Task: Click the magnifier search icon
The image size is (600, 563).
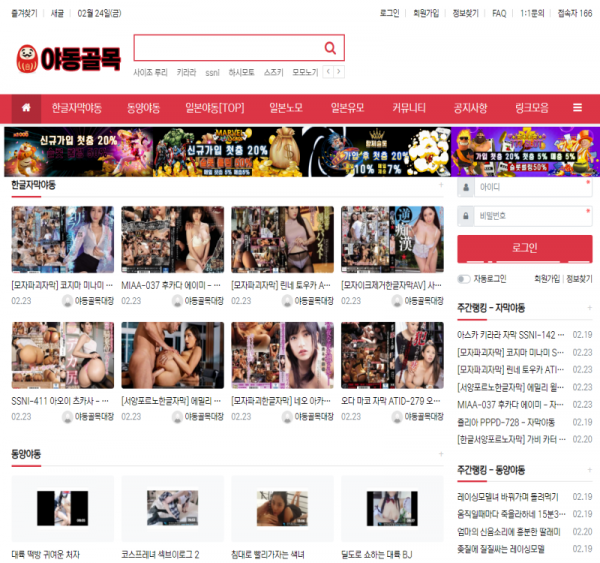Action: coord(330,48)
